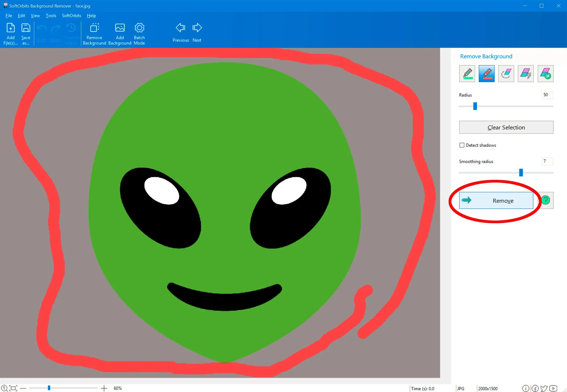The height and width of the screenshot is (392, 567).
Task: Toggle the Detect shadows option off
Action: (461, 145)
